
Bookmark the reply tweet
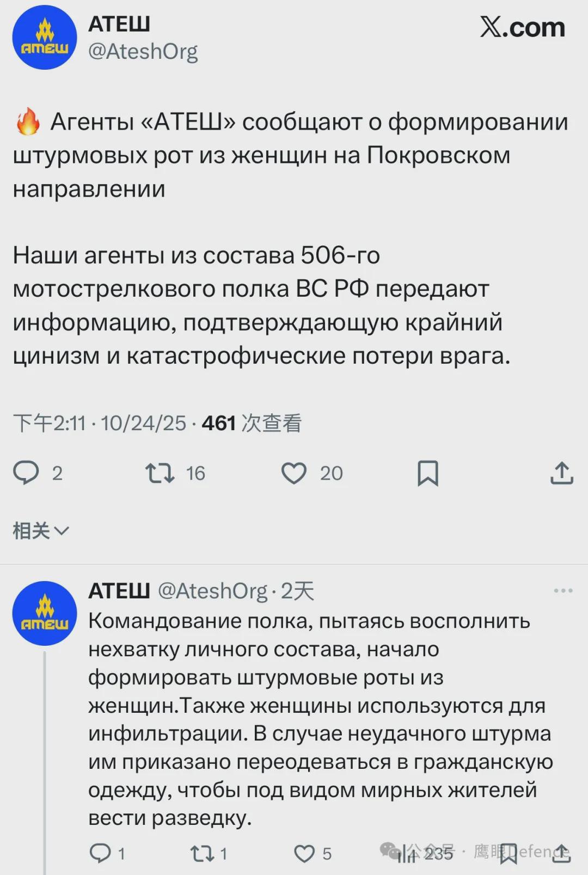[x=509, y=853]
